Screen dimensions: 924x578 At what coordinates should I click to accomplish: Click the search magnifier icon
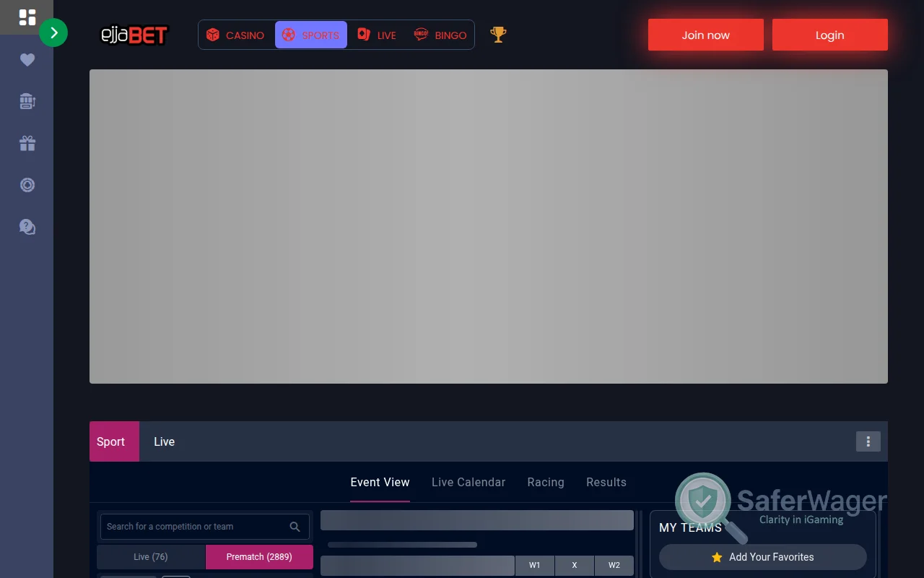click(295, 526)
